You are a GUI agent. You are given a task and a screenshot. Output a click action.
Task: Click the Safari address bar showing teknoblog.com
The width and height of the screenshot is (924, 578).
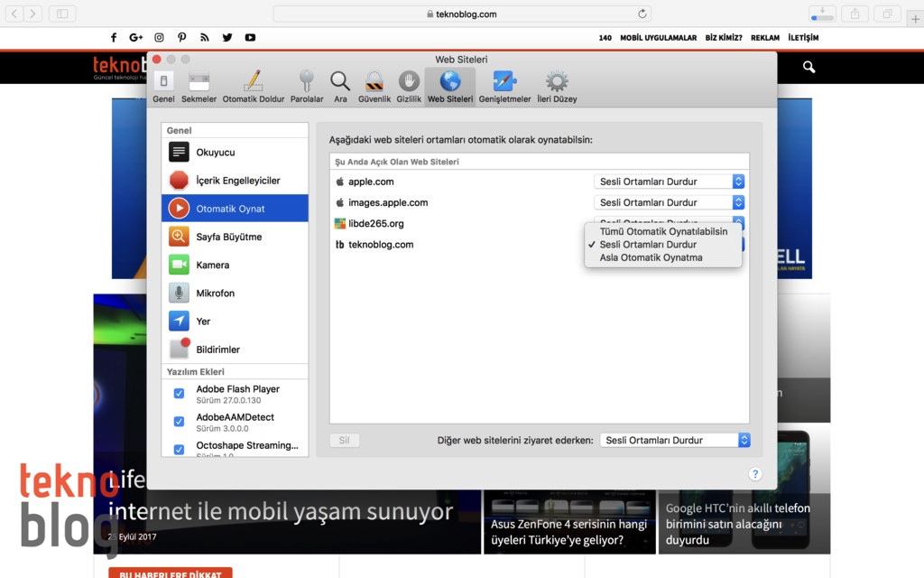click(462, 14)
